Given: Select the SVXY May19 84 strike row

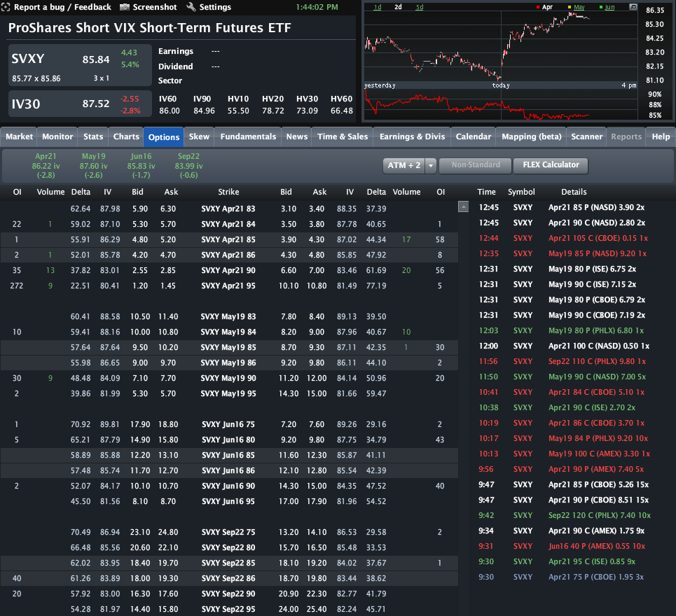Looking at the screenshot, I should pyautogui.click(x=229, y=332).
